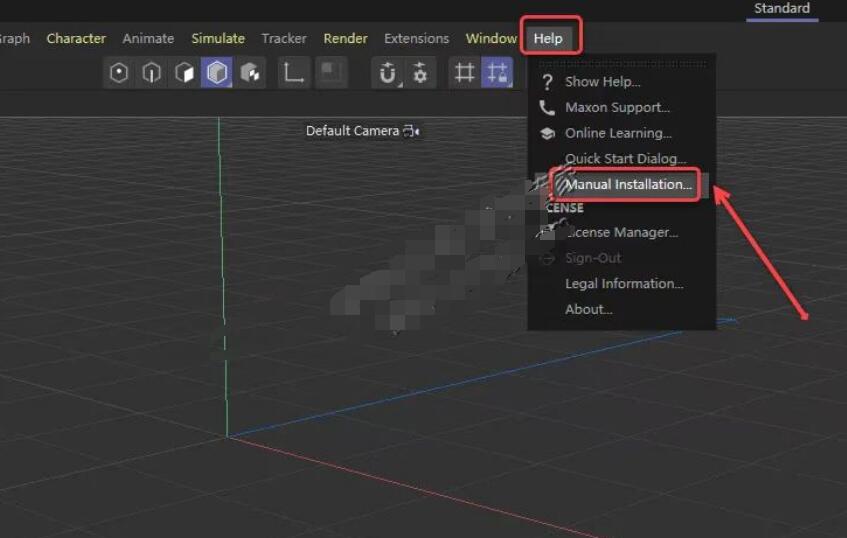Toggle Axis mode on toolbar

point(293,72)
